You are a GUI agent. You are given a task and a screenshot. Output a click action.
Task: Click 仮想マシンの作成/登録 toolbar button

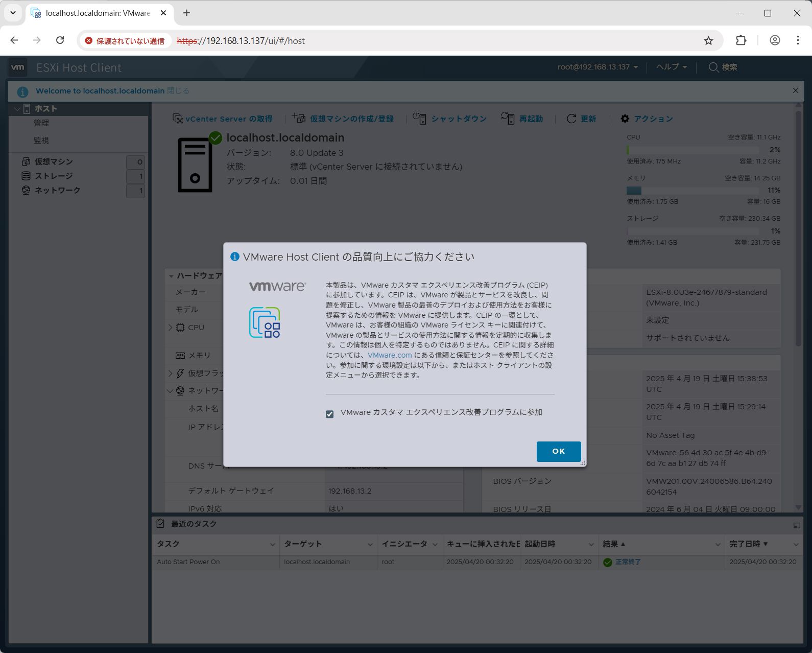tap(343, 119)
